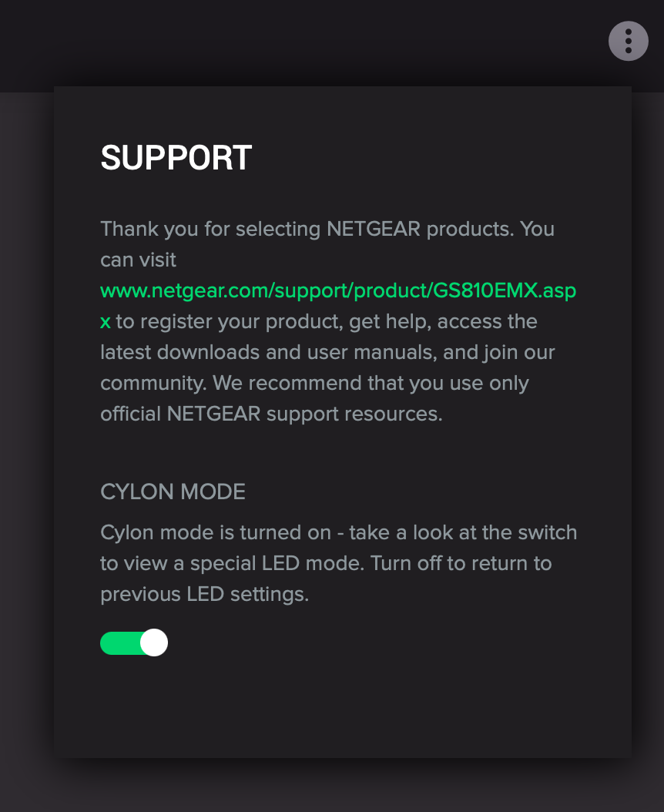Screen dimensions: 664x812
Task: Click the "previous LED settings" text line
Action: pyautogui.click(x=205, y=594)
